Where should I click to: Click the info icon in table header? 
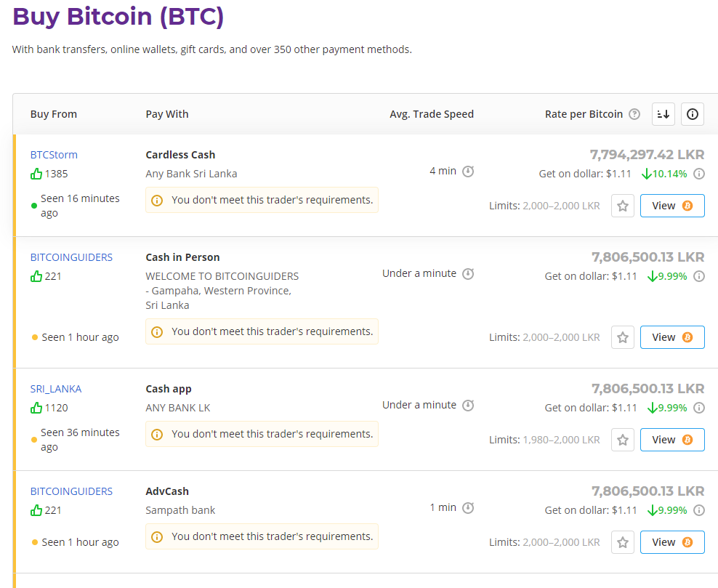(x=693, y=114)
